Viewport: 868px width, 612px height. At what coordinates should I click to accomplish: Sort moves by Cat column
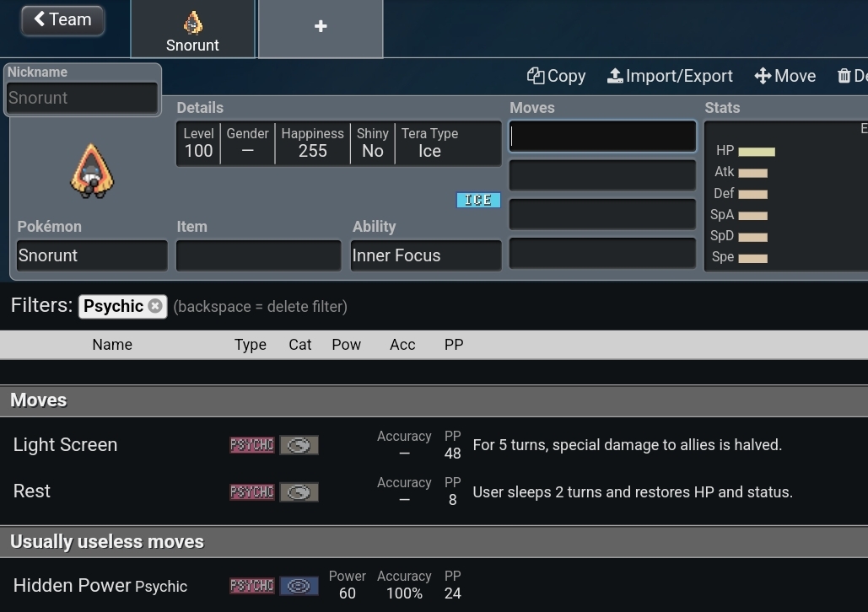[x=300, y=345]
